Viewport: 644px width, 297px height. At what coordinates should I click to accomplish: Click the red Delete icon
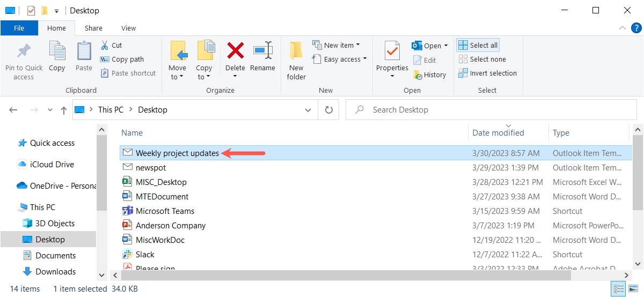(235, 51)
